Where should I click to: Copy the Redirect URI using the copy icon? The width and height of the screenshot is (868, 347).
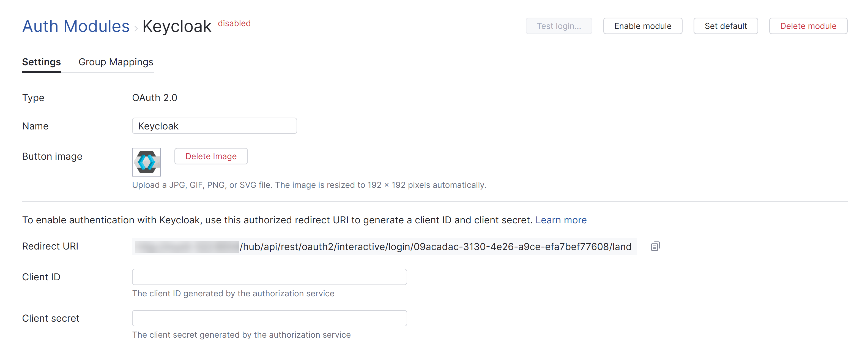pos(655,246)
